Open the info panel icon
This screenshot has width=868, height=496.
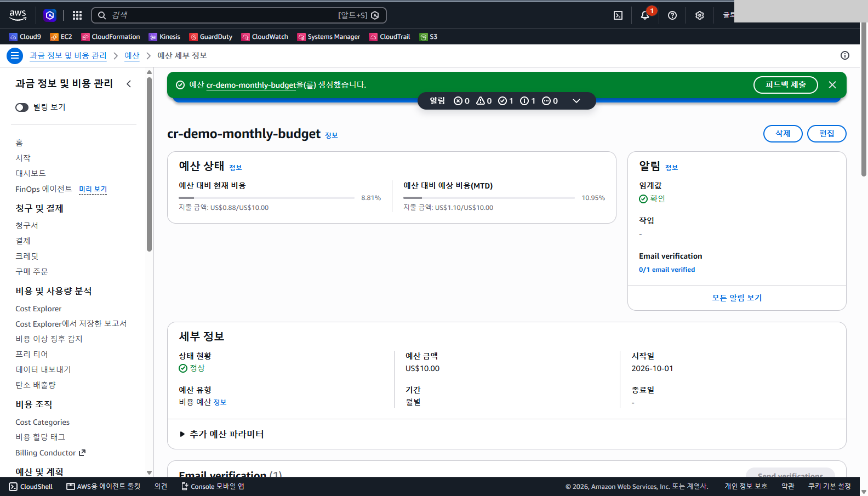pos(845,55)
